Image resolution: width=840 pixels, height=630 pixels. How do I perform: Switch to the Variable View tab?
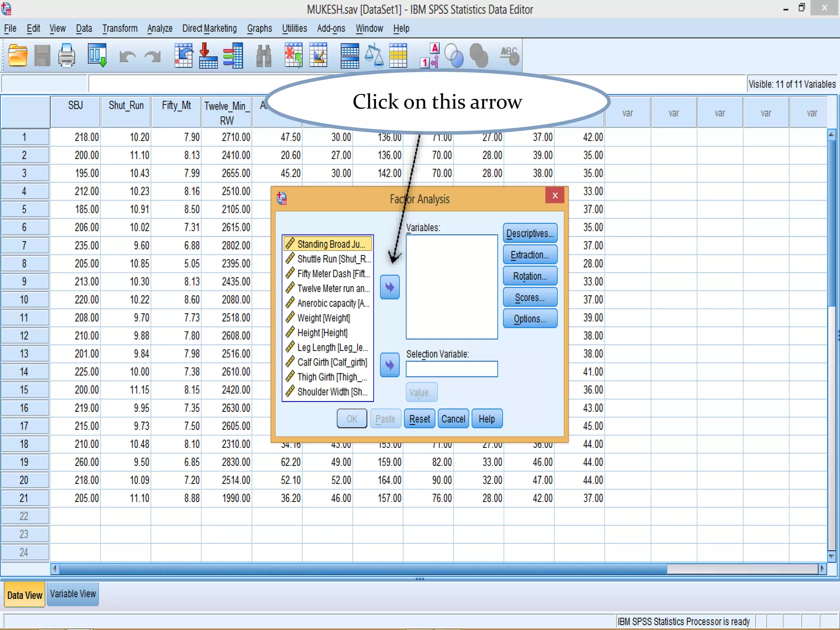click(x=73, y=594)
